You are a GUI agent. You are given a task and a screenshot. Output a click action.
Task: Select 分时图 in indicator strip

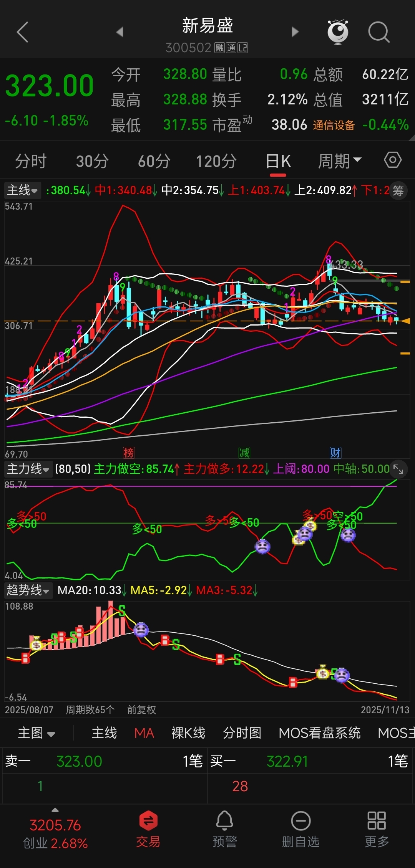click(x=242, y=733)
